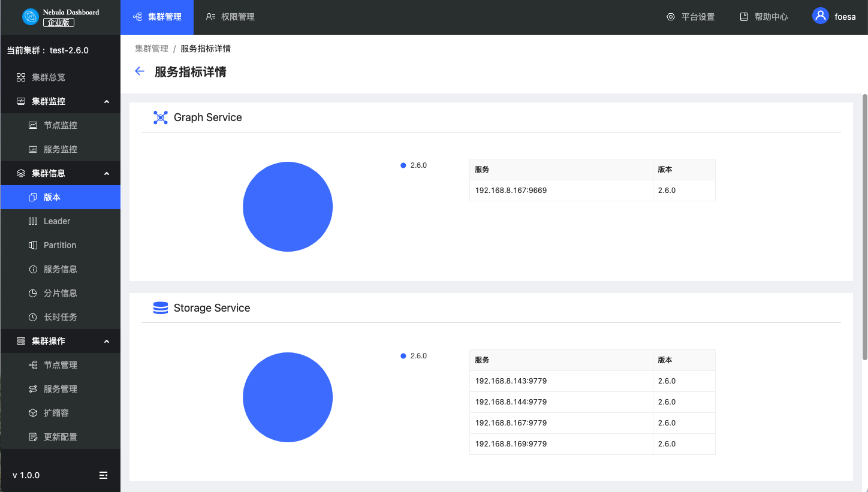
Task: Click the 集群管理 breadcrumb link
Action: coord(151,49)
